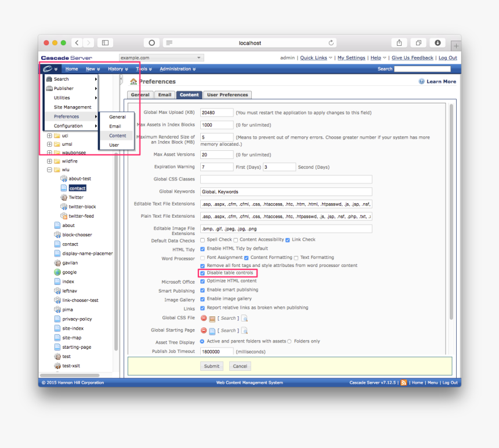
Task: Click the wildfire folder icon
Action: (x=57, y=161)
